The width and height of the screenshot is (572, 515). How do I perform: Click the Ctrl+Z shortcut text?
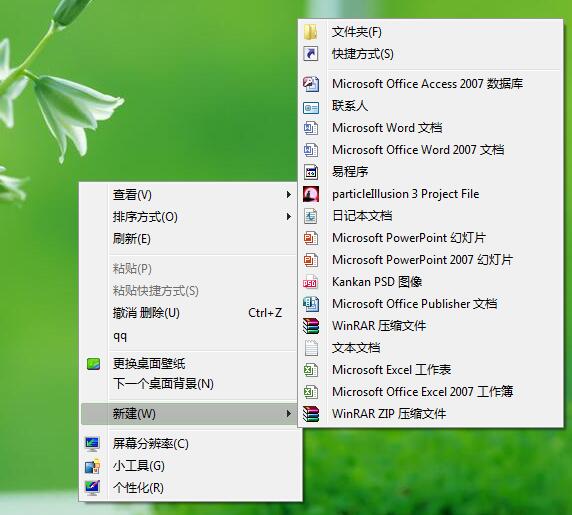point(265,313)
